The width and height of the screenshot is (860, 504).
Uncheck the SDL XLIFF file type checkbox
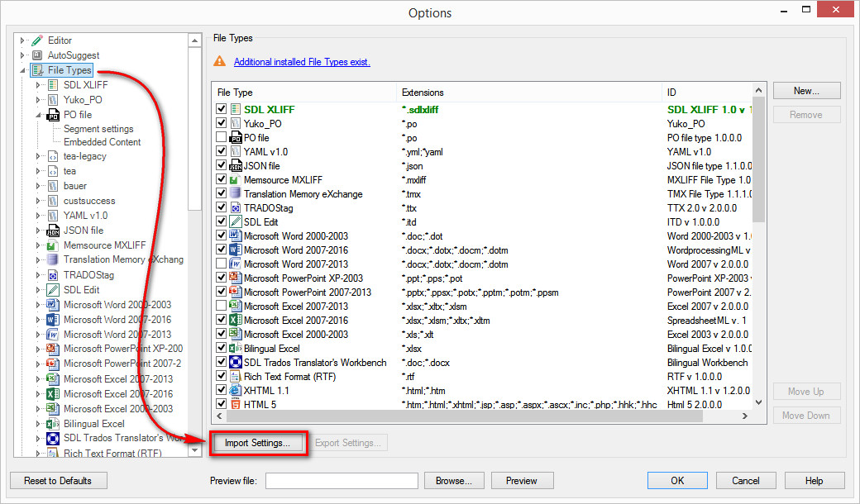click(x=221, y=109)
